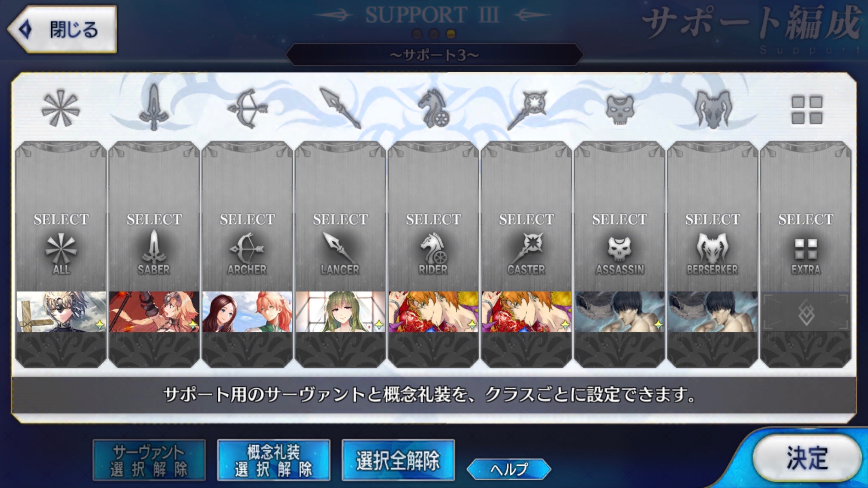Click the 閉じる back button
868x488 pixels.
point(62,29)
